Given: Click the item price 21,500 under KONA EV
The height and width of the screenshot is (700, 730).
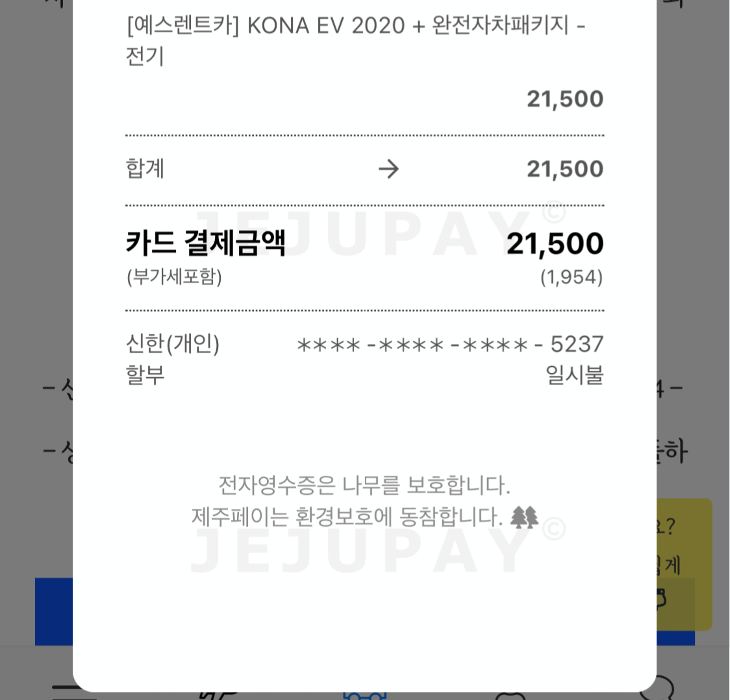Looking at the screenshot, I should coord(565,99).
